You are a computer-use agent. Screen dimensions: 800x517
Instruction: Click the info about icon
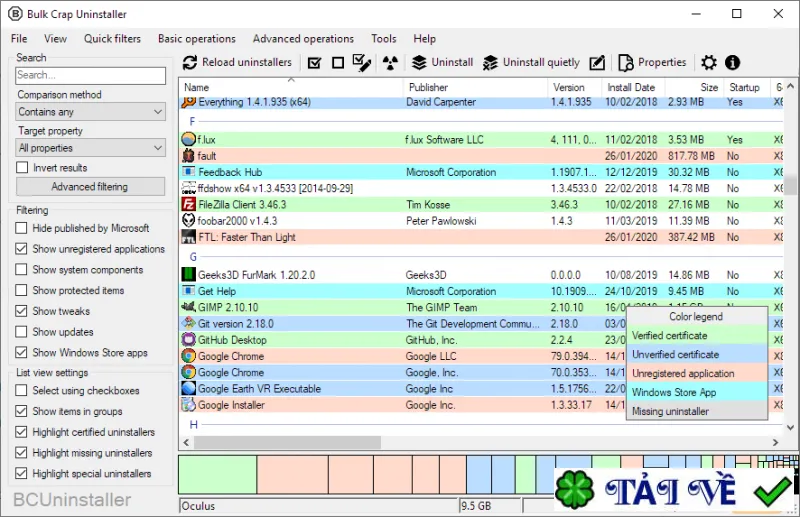tap(733, 63)
